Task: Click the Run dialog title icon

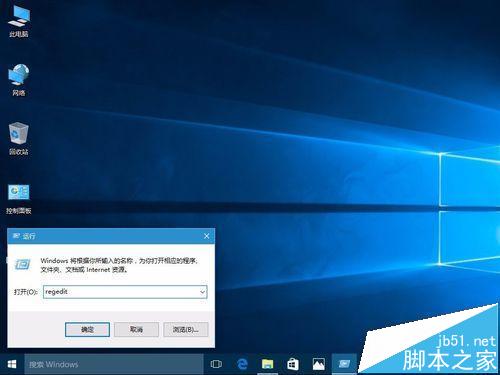Action: [16, 236]
